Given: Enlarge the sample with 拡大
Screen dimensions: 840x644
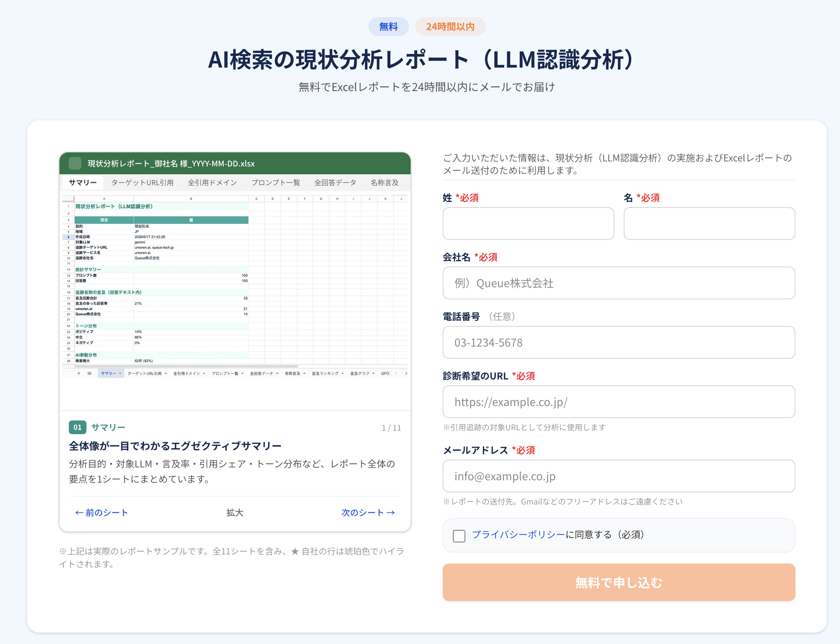Looking at the screenshot, I should [x=235, y=512].
